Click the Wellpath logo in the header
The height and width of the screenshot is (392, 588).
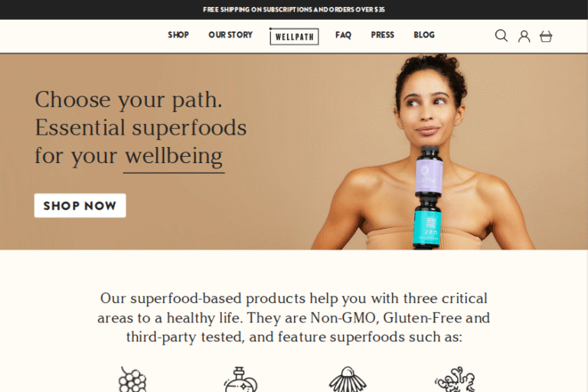294,37
